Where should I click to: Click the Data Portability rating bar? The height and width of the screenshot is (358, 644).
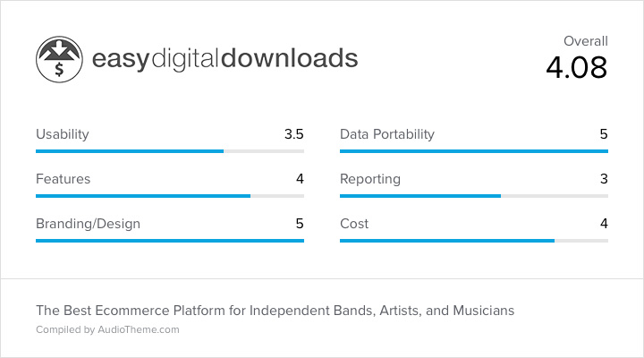[474, 151]
